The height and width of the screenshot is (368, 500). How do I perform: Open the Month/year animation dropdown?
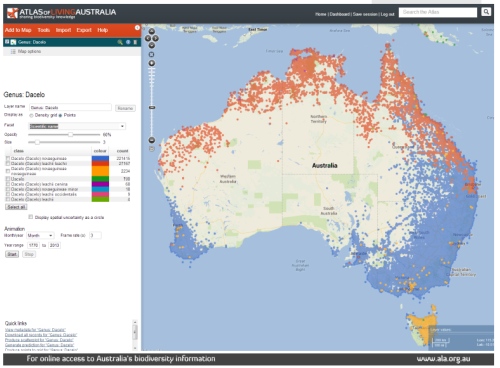[40, 235]
